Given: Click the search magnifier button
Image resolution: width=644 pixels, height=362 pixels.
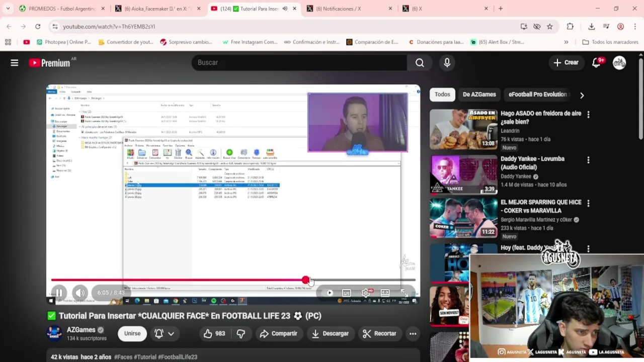Looking at the screenshot, I should (420, 62).
